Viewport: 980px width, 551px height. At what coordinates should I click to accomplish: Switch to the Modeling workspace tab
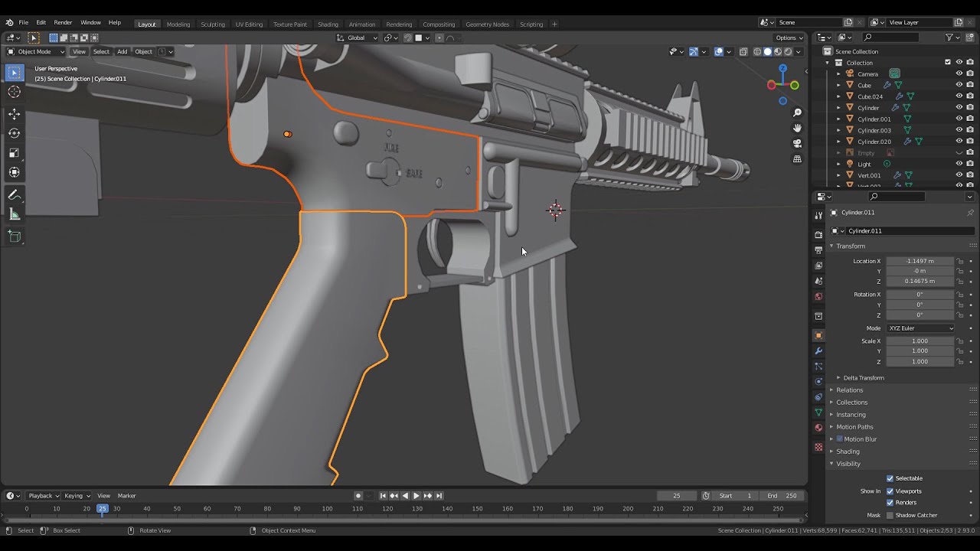(x=178, y=24)
